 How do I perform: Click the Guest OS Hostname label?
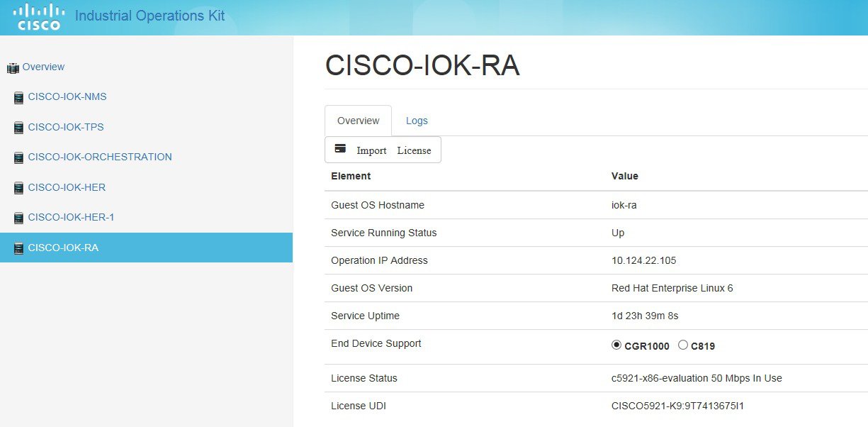point(378,205)
